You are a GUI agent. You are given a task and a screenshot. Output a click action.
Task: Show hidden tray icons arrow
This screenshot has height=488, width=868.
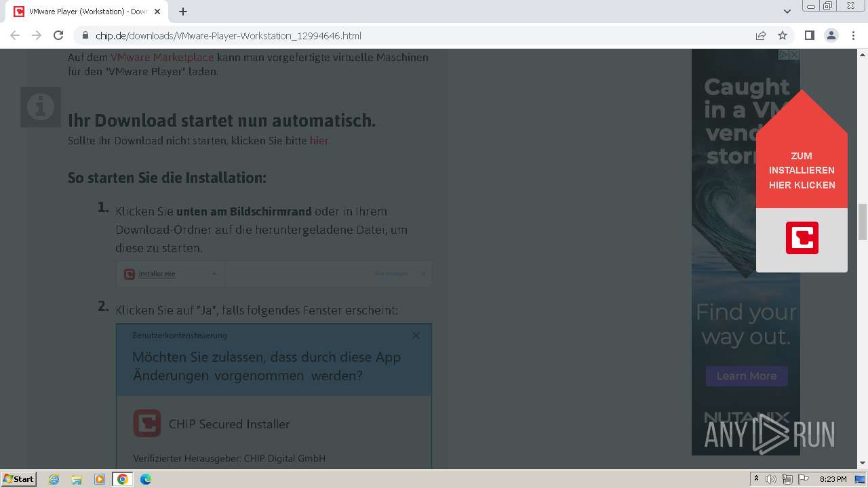[x=757, y=479]
